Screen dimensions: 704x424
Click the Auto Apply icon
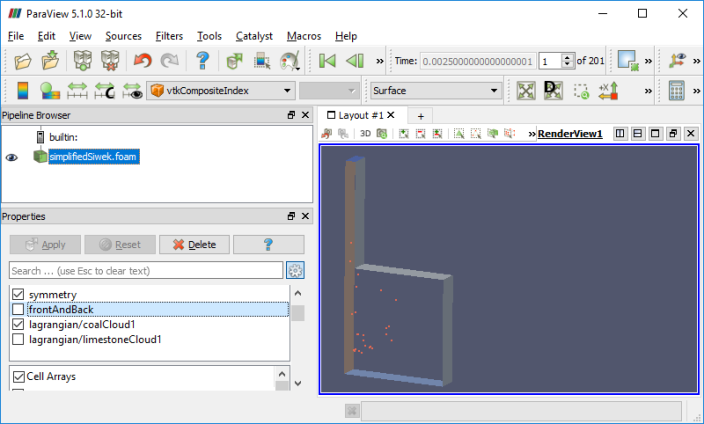[x=234, y=61]
